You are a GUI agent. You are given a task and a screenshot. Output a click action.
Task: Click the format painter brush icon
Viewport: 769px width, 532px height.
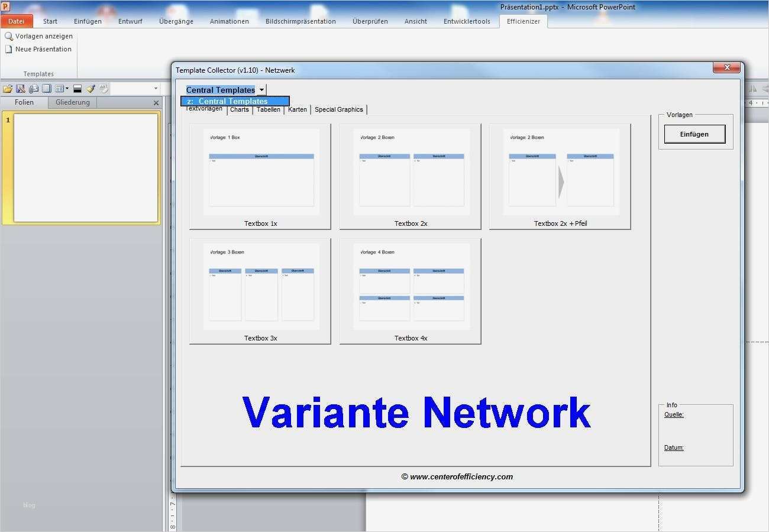(x=91, y=89)
